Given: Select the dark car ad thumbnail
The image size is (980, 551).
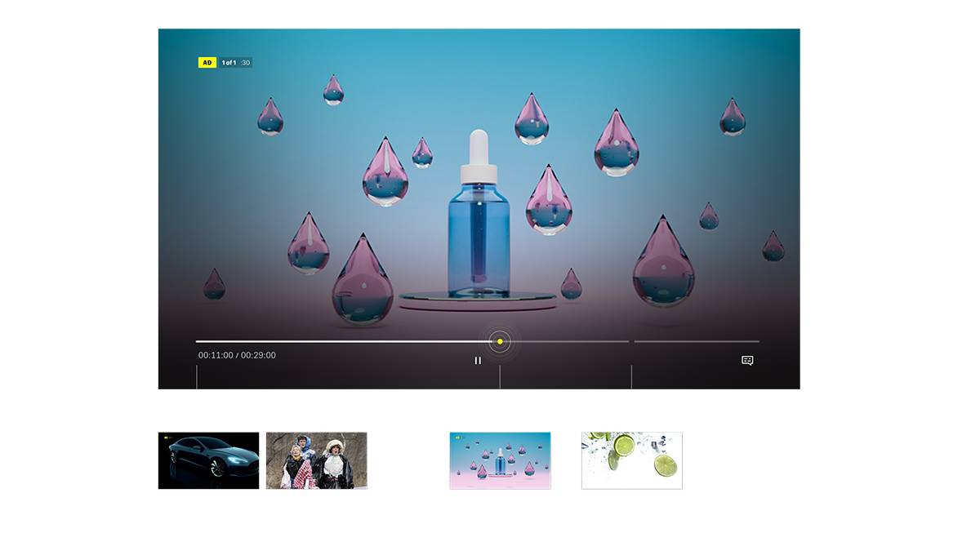Looking at the screenshot, I should point(208,460).
